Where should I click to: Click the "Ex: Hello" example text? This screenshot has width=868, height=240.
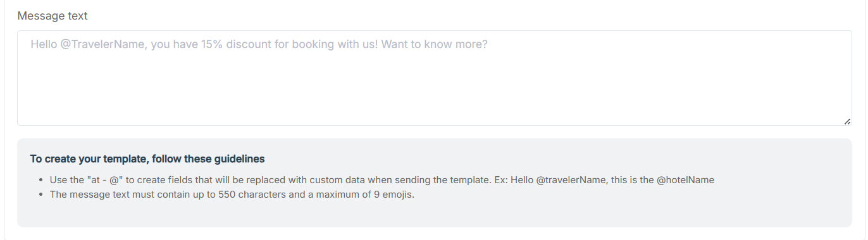coord(512,180)
